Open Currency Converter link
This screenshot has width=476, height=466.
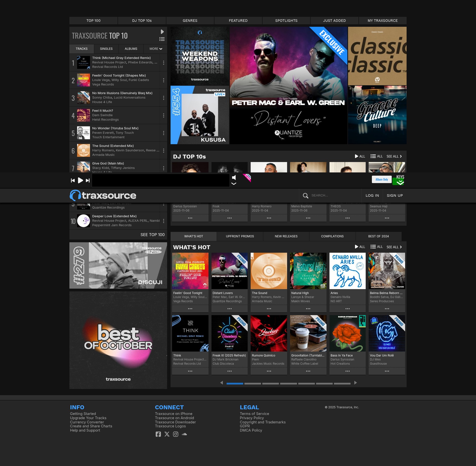pyautogui.click(x=87, y=422)
